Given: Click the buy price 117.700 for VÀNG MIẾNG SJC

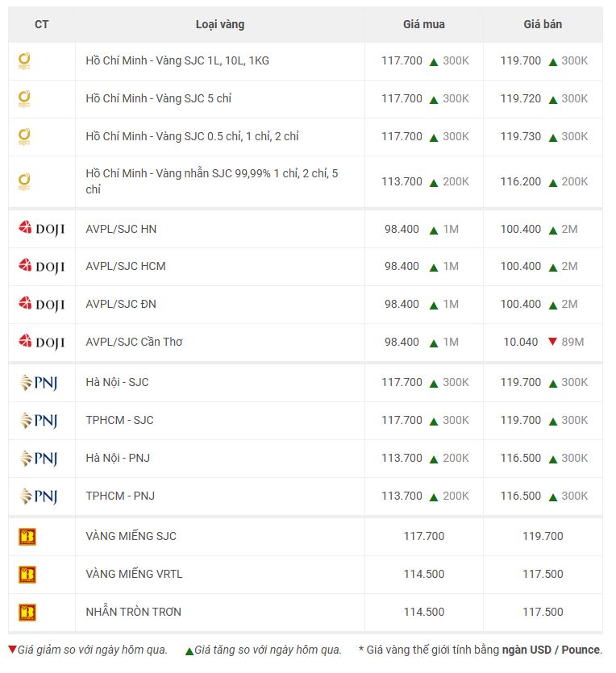Looking at the screenshot, I should [x=423, y=536].
